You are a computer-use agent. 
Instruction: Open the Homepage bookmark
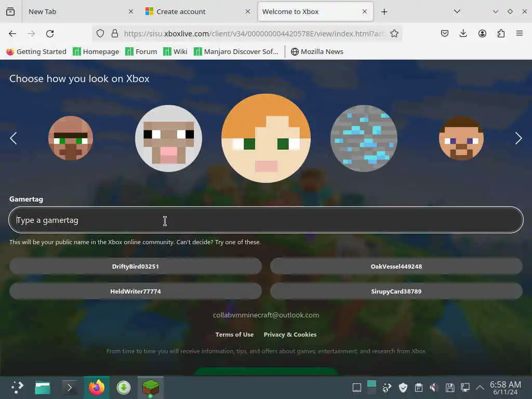[96, 51]
